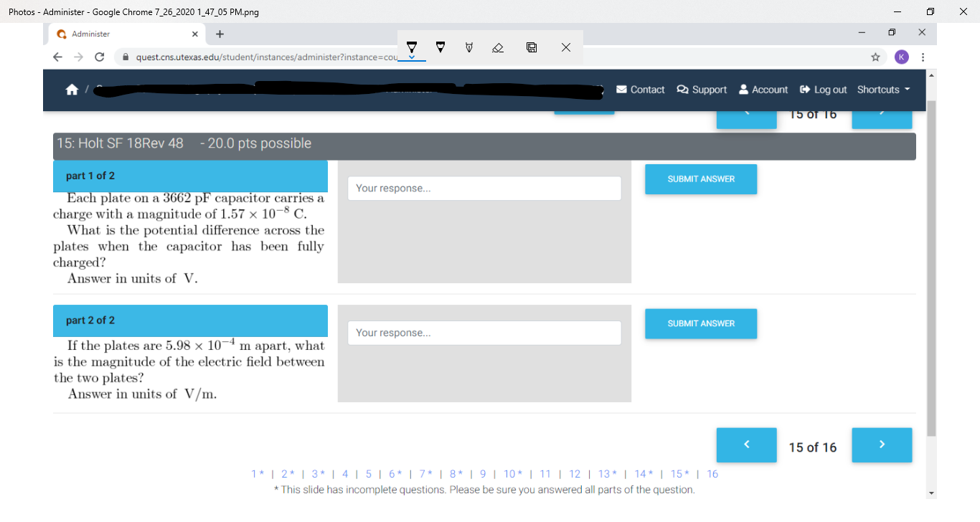Exit drawing mode with the X icon
Viewport: 980px width, 522px height.
565,47
